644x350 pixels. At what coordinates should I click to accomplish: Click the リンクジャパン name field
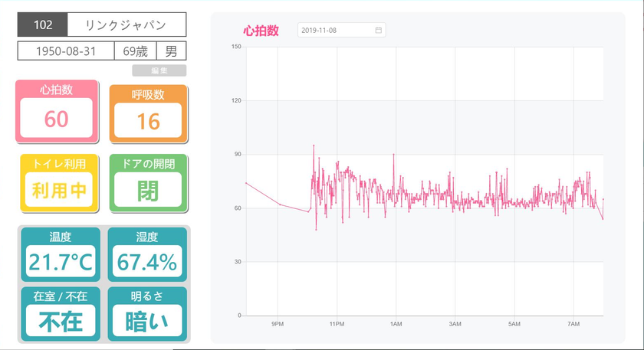(127, 25)
